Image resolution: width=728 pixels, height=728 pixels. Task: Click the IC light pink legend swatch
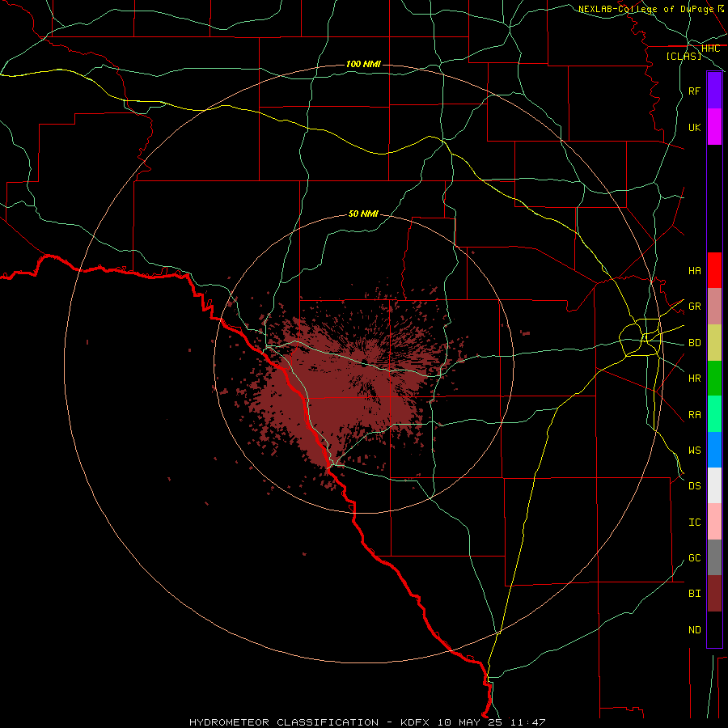click(x=714, y=522)
